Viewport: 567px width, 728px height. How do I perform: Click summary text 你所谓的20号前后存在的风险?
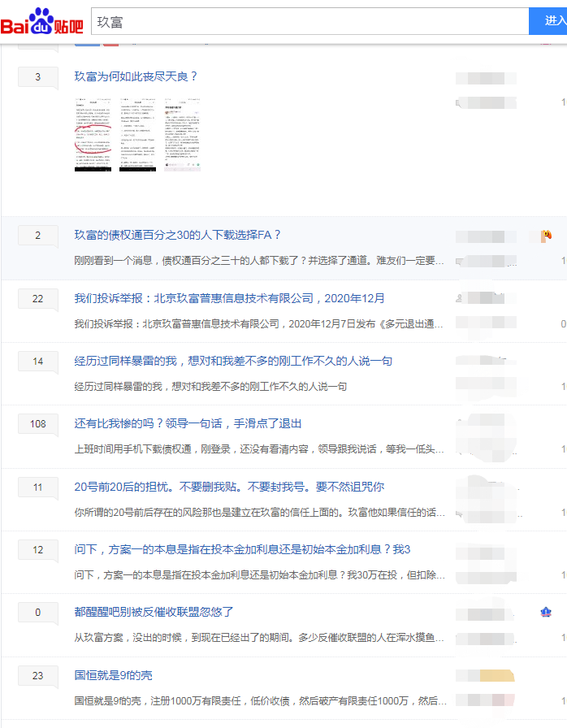tap(259, 512)
